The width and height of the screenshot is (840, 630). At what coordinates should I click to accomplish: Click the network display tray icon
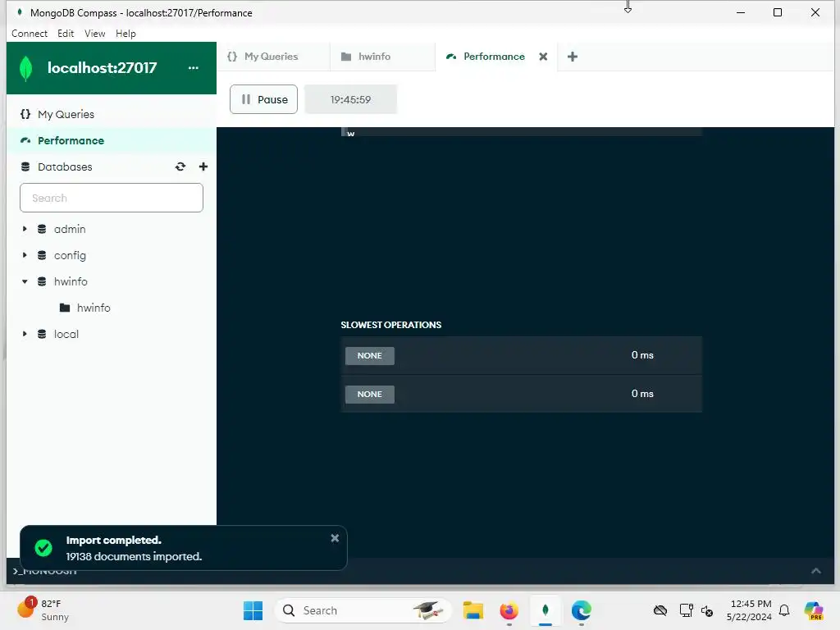(686, 610)
